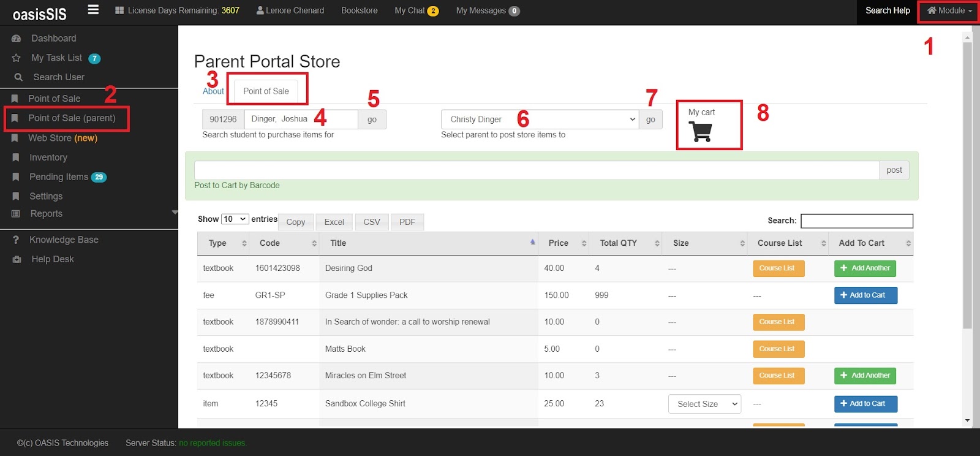Click Search Help in top bar
Screen dimensions: 980x456
pyautogui.click(x=888, y=10)
